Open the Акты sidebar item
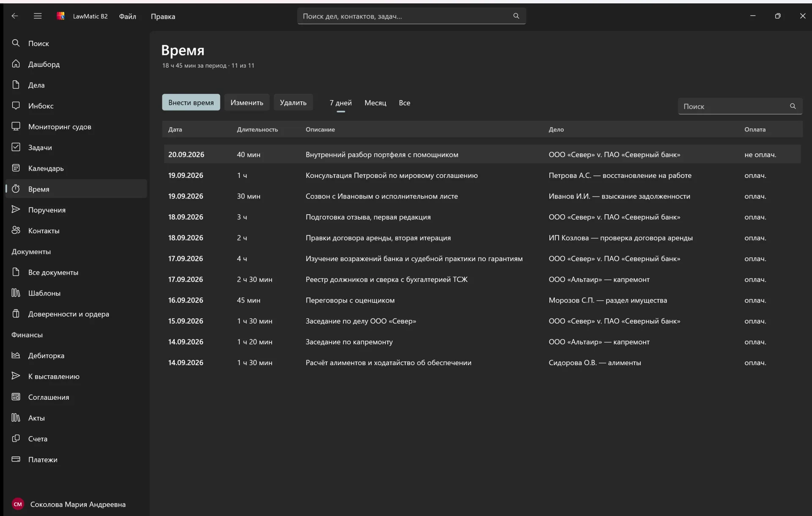 point(76,418)
